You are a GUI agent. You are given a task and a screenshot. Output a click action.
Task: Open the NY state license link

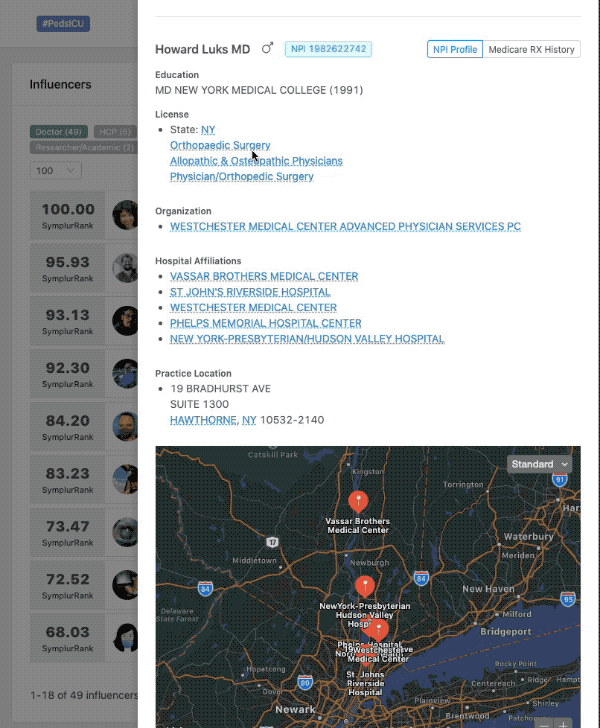[x=208, y=130]
